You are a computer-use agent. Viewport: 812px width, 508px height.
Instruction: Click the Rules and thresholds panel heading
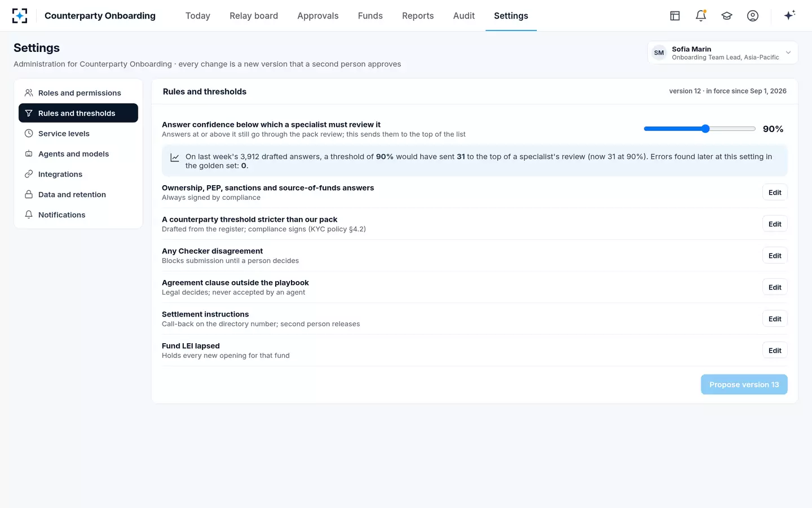pos(205,91)
